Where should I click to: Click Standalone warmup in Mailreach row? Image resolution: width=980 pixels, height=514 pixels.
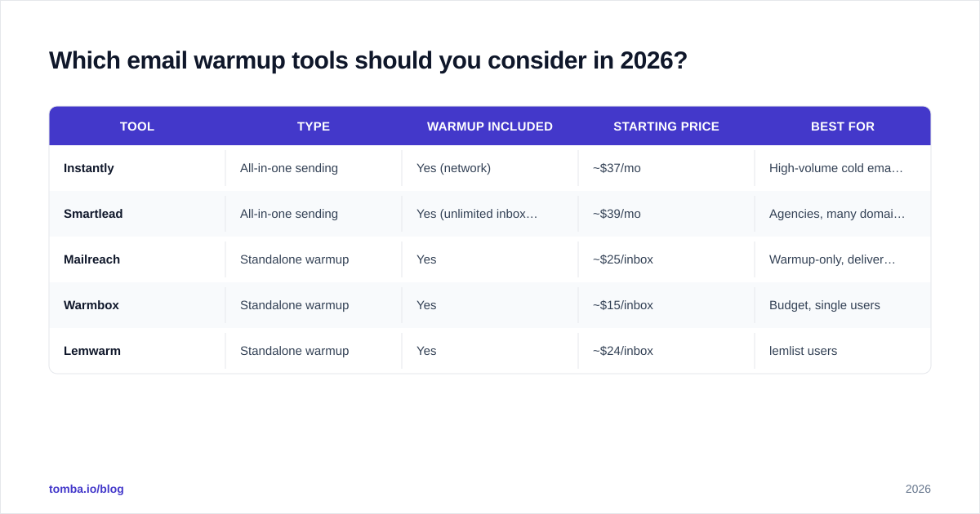point(295,259)
